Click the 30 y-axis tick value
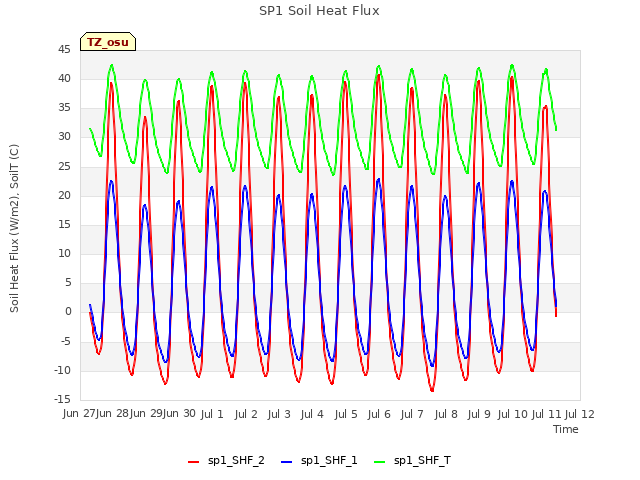Image resolution: width=640 pixels, height=480 pixels. (x=64, y=137)
